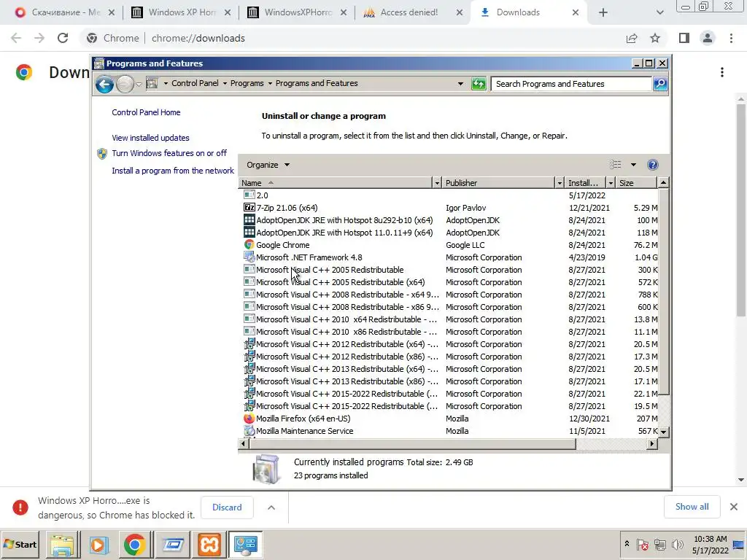This screenshot has width=747, height=560.
Task: Click the Search Programs and Features field
Action: [570, 84]
